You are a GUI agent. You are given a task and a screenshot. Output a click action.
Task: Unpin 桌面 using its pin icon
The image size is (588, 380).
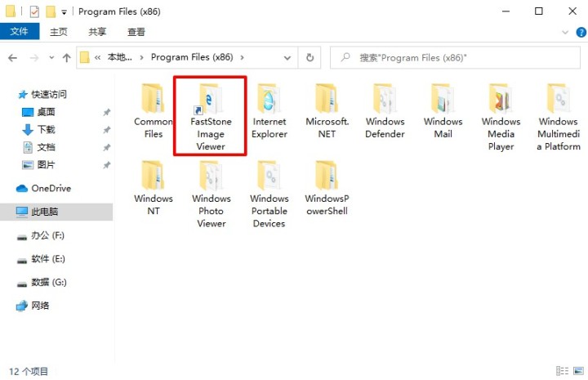pyautogui.click(x=107, y=112)
